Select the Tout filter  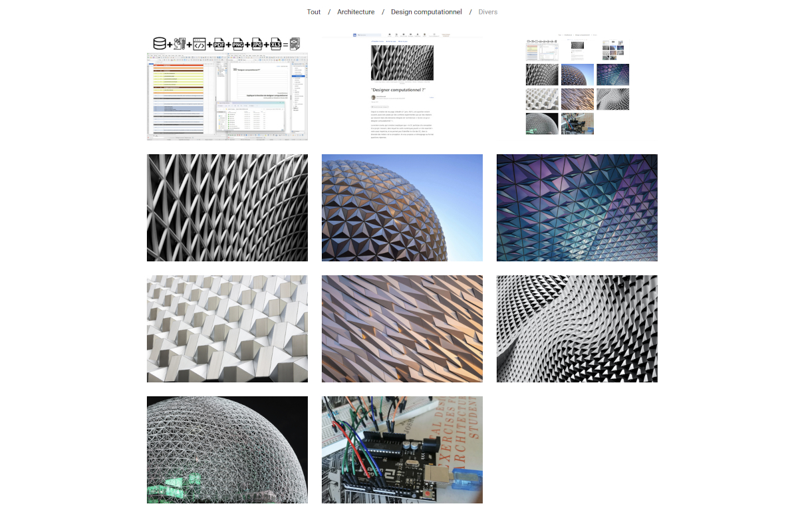pos(314,12)
